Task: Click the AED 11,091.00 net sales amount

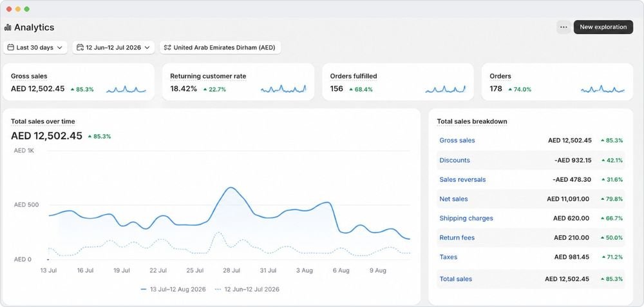Action: pyautogui.click(x=568, y=199)
